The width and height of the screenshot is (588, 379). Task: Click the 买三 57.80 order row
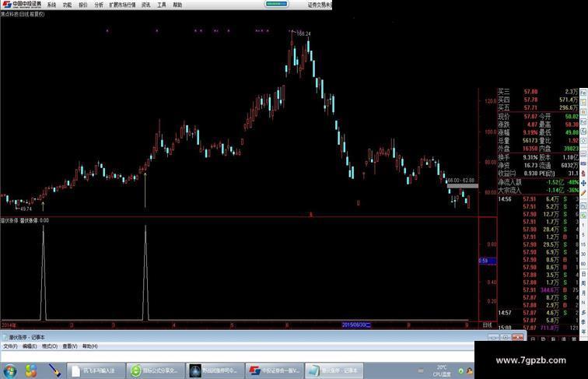click(538, 92)
